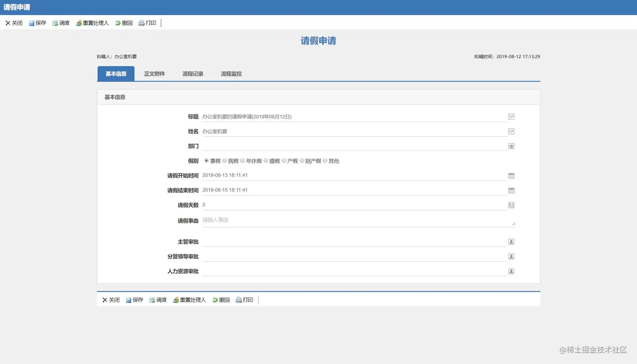This screenshot has height=364, width=637.
Task: Click the 姓名 input field
Action: (354, 131)
